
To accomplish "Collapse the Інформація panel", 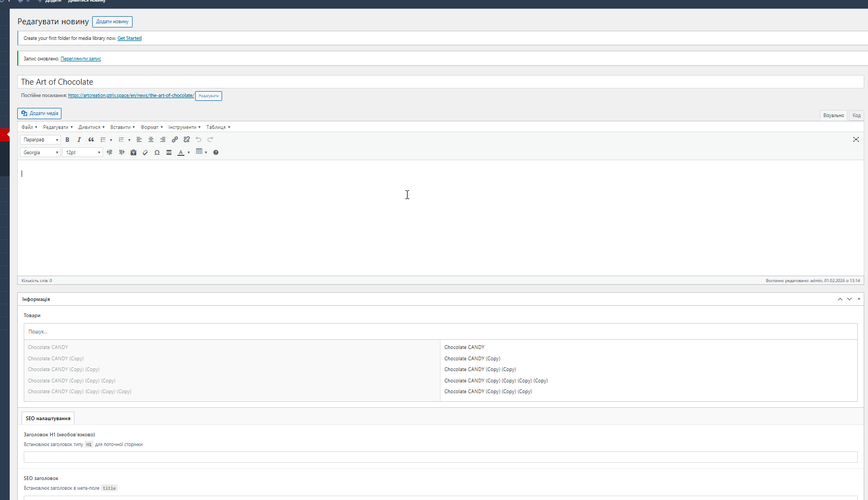I will [859, 299].
